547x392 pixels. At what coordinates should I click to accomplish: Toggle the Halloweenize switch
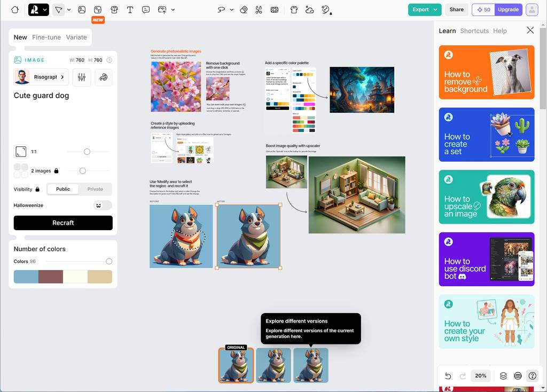[x=103, y=205]
